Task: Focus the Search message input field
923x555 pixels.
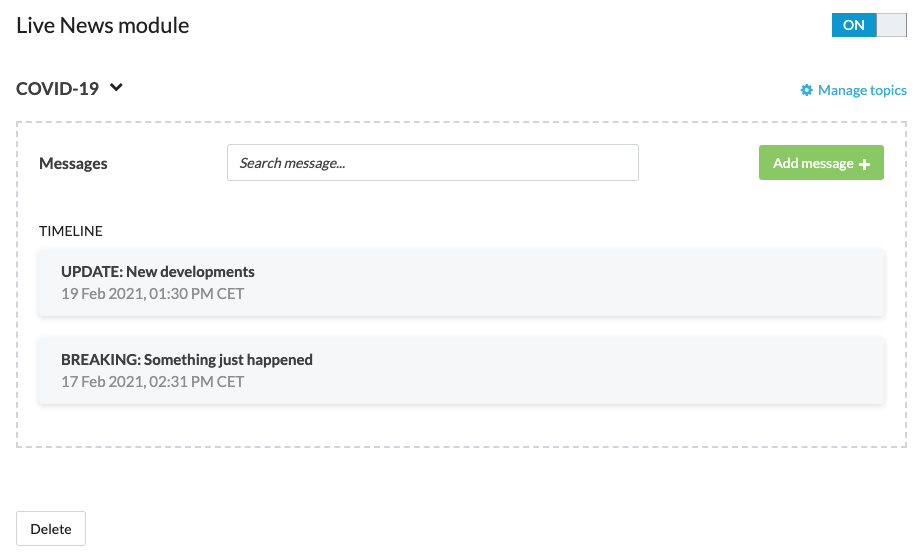Action: point(433,162)
